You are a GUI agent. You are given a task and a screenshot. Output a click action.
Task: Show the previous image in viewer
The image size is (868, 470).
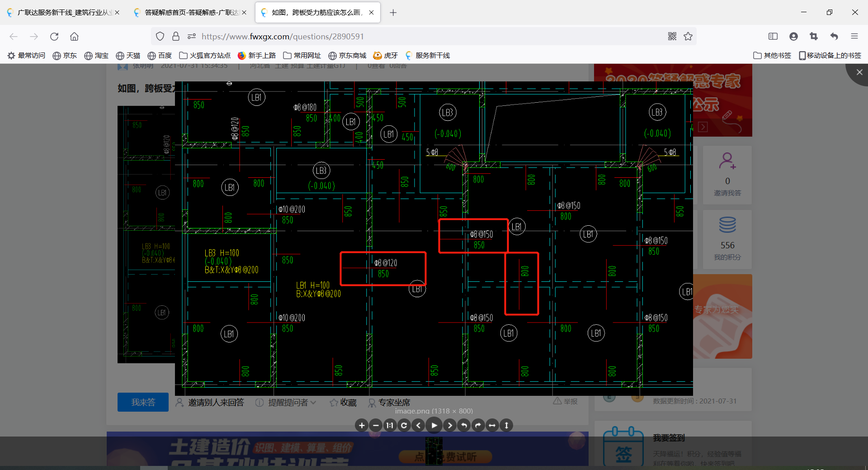(x=419, y=425)
